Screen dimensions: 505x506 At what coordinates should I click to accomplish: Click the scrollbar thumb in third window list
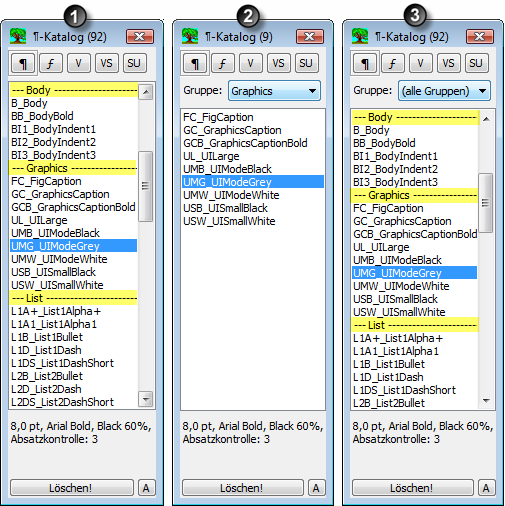(486, 203)
